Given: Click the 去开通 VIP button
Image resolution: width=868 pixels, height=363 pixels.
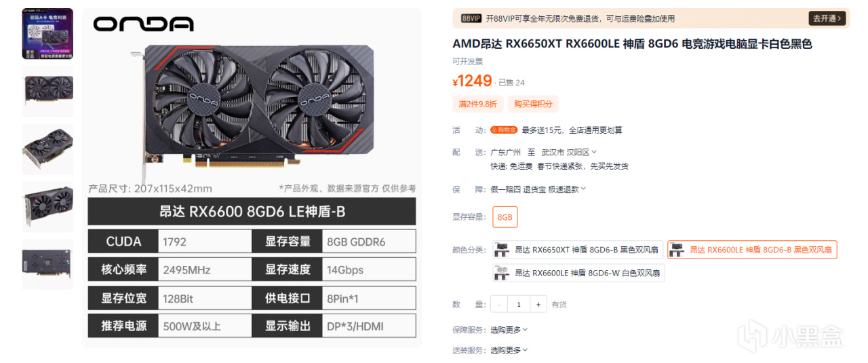Looking at the screenshot, I should (x=827, y=18).
